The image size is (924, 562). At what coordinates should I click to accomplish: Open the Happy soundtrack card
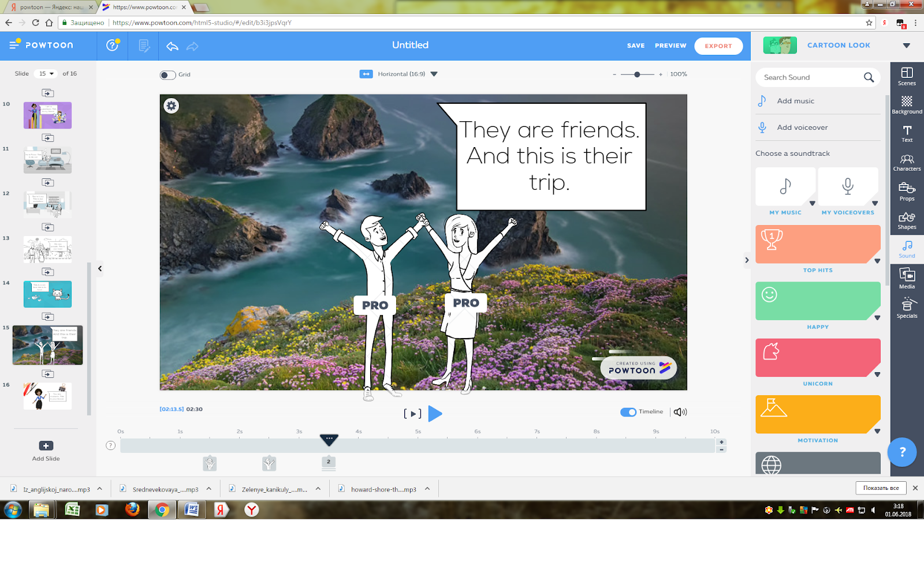(818, 301)
